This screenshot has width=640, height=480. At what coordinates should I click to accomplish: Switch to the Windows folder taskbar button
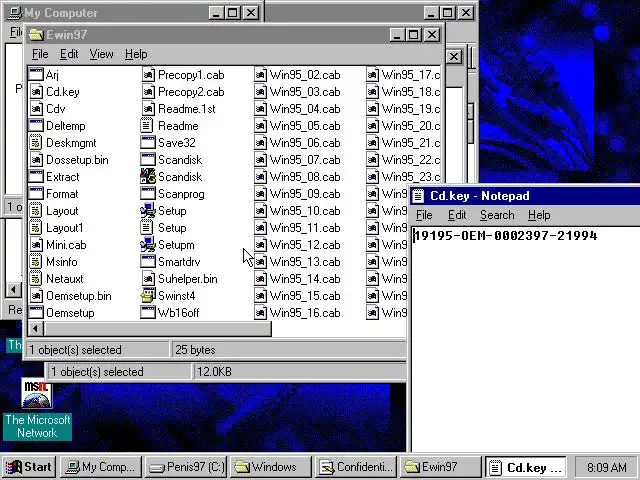tap(271, 467)
